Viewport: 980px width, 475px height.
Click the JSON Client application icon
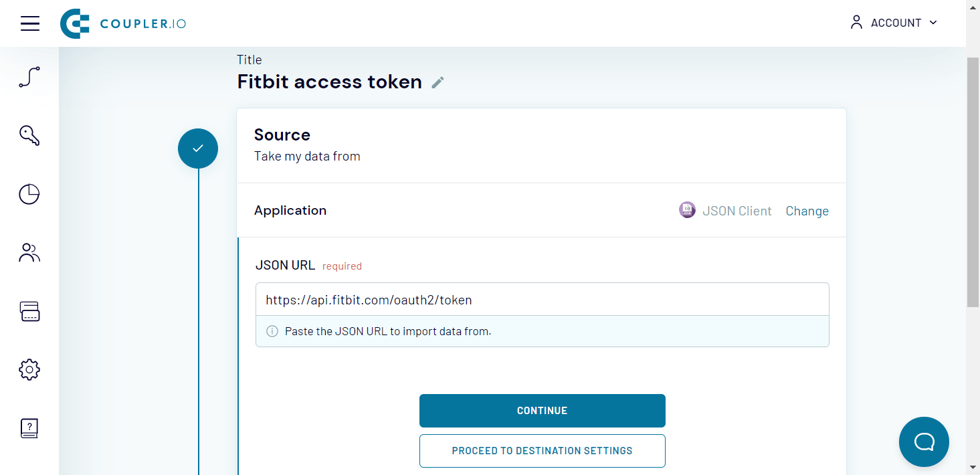[x=687, y=210]
